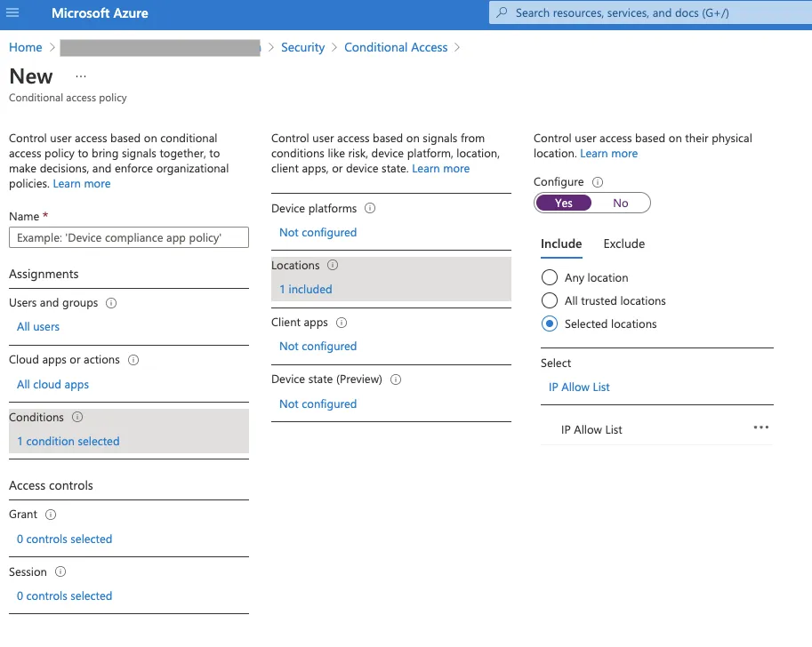This screenshot has width=812, height=647.
Task: Navigate to Security breadcrumb
Action: (x=302, y=48)
